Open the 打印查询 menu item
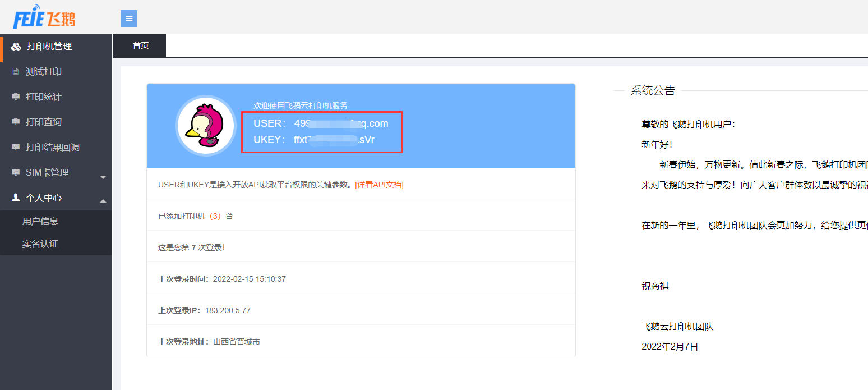This screenshot has height=390, width=868. [56, 122]
